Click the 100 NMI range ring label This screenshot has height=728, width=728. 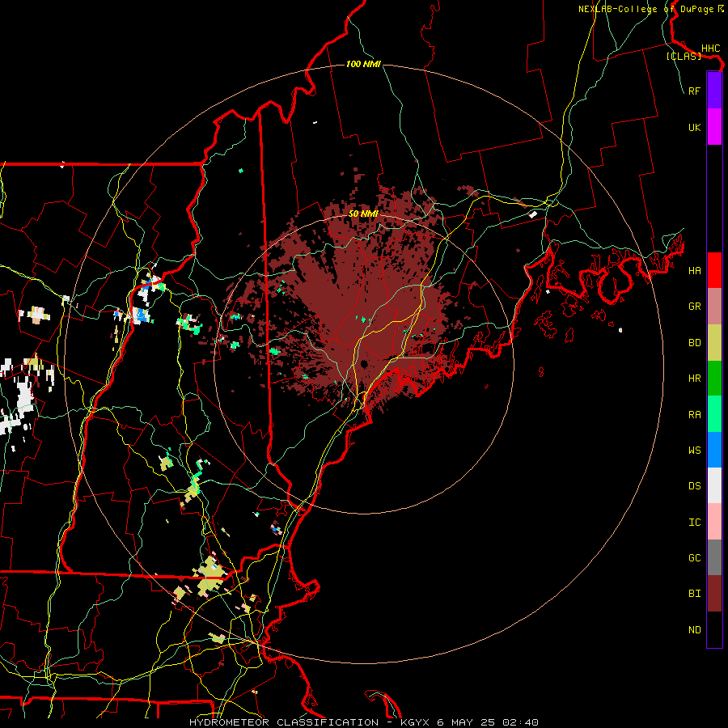(363, 64)
